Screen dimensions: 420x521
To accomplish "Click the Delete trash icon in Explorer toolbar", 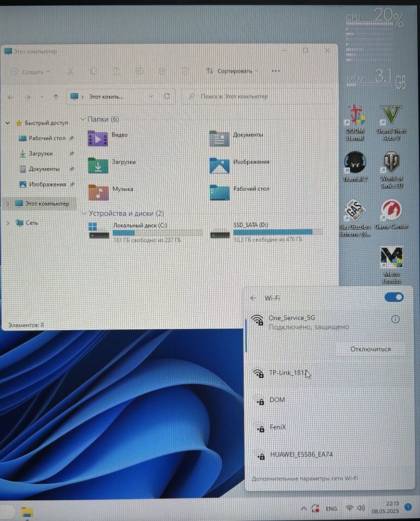I will [x=185, y=71].
